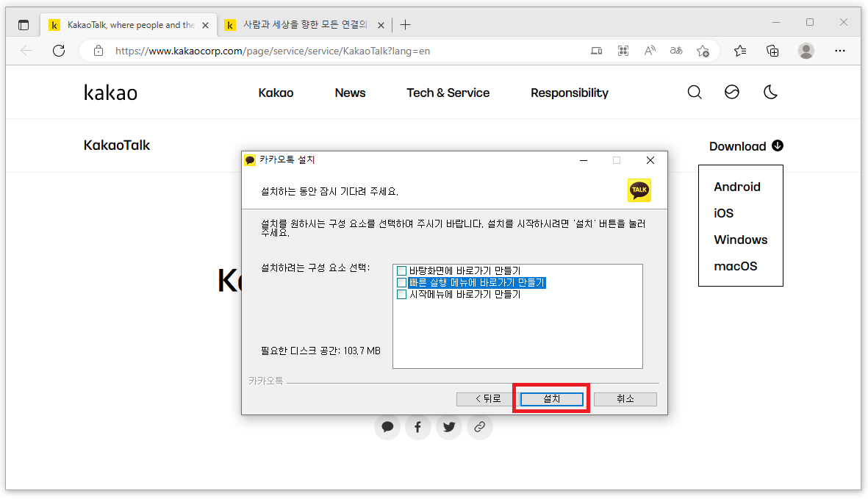
Task: Click the yellow TALK logo in installer
Action: (x=639, y=190)
